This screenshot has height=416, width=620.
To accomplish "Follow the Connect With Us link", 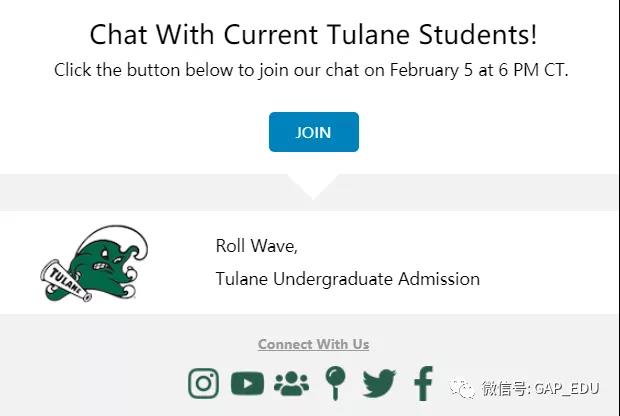I will (314, 344).
